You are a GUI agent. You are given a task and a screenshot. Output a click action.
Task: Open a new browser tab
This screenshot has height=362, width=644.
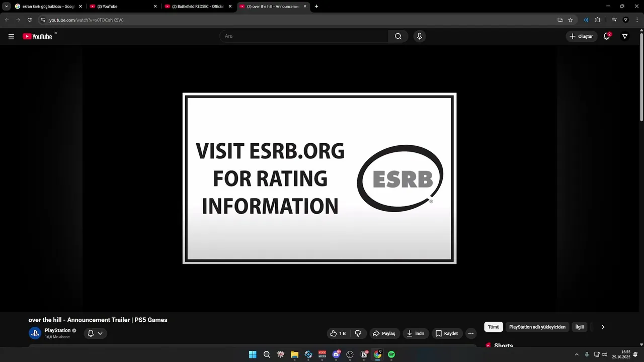[x=316, y=7]
